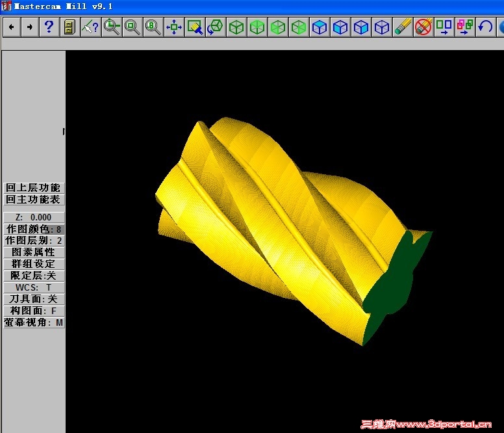Start dynamic rotation with the rotating cube icon

pyautogui.click(x=216, y=27)
